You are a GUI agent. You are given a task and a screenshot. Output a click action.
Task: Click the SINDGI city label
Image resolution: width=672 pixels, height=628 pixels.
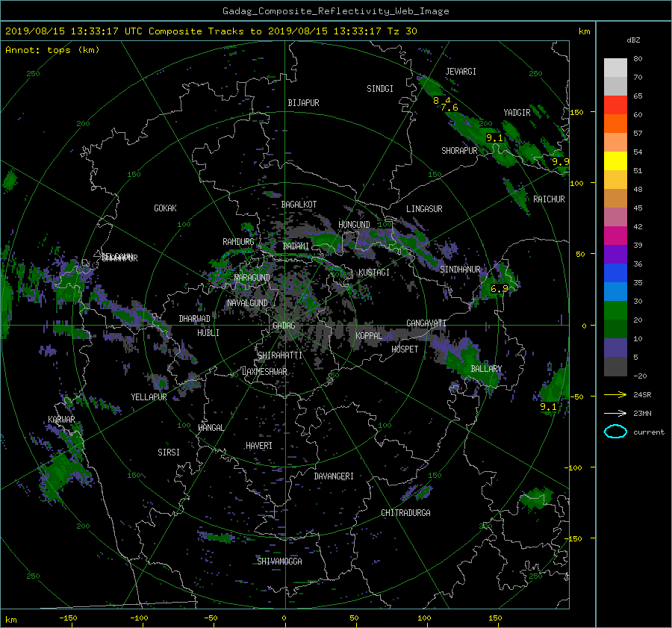380,89
